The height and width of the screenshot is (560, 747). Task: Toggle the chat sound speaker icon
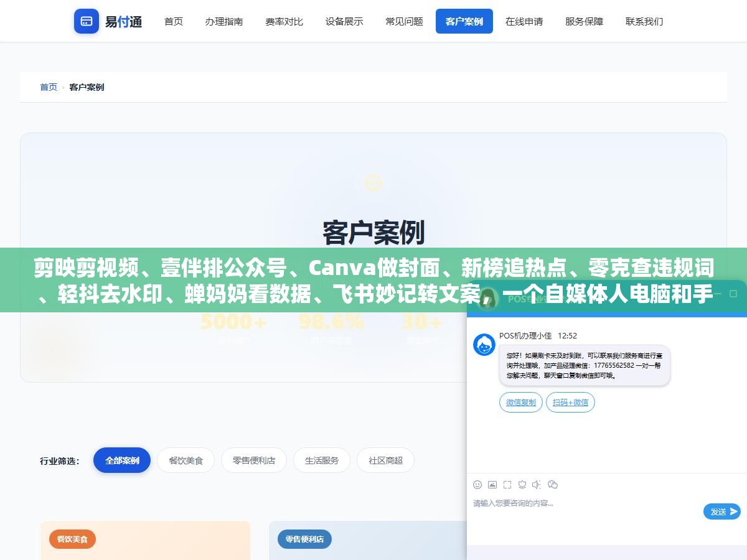coord(537,485)
